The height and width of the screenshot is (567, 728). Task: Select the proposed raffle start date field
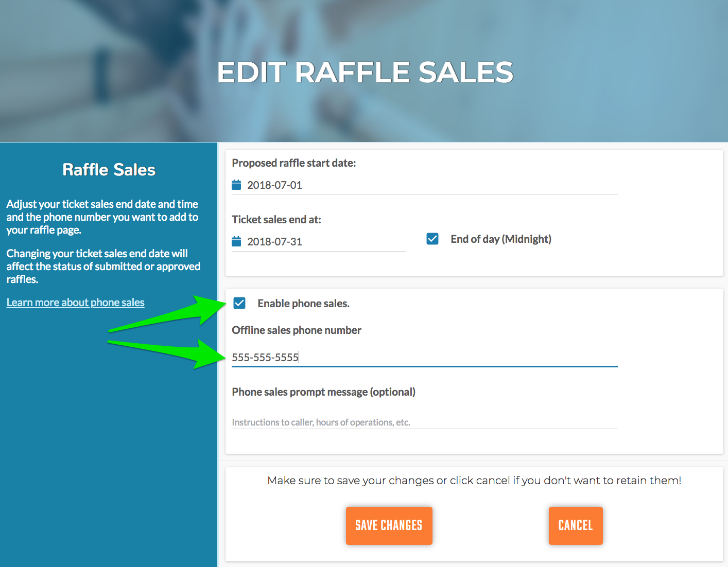(x=424, y=185)
